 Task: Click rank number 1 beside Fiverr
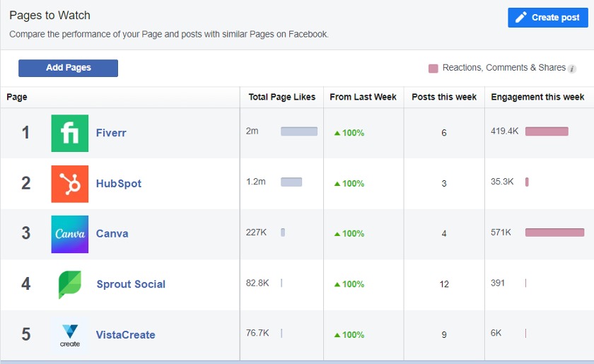pos(25,133)
